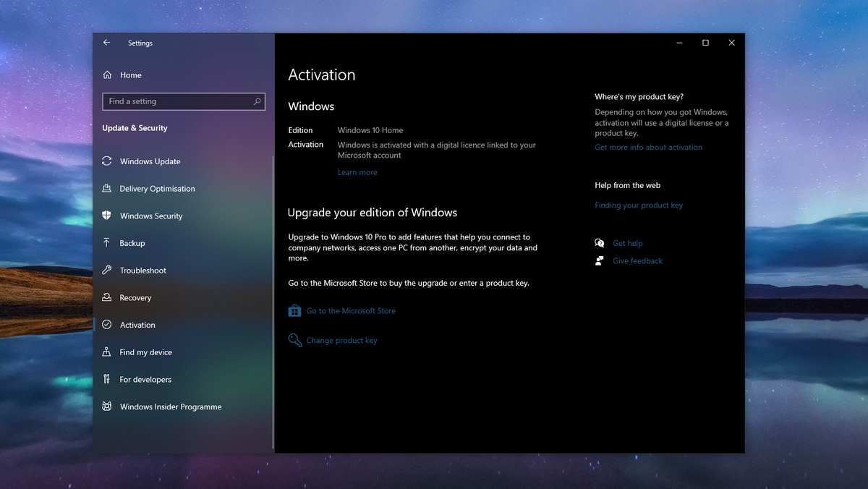Click the Get help headset icon
Screen dimensions: 868x489
tap(600, 243)
